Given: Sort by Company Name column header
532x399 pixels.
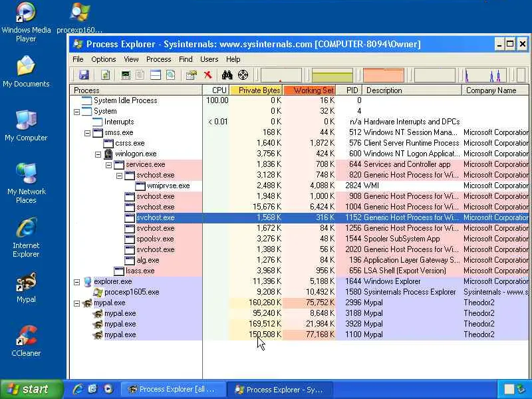Looking at the screenshot, I should [x=495, y=90].
